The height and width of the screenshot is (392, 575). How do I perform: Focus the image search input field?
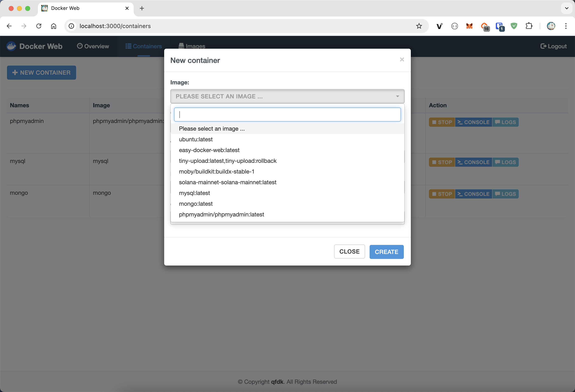[287, 115]
